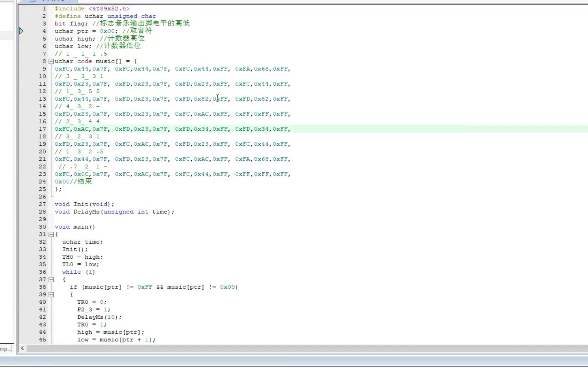Image resolution: width=588 pixels, height=368 pixels.
Task: Click the horizontal scrollbar track under the code
Action: (x=307, y=348)
